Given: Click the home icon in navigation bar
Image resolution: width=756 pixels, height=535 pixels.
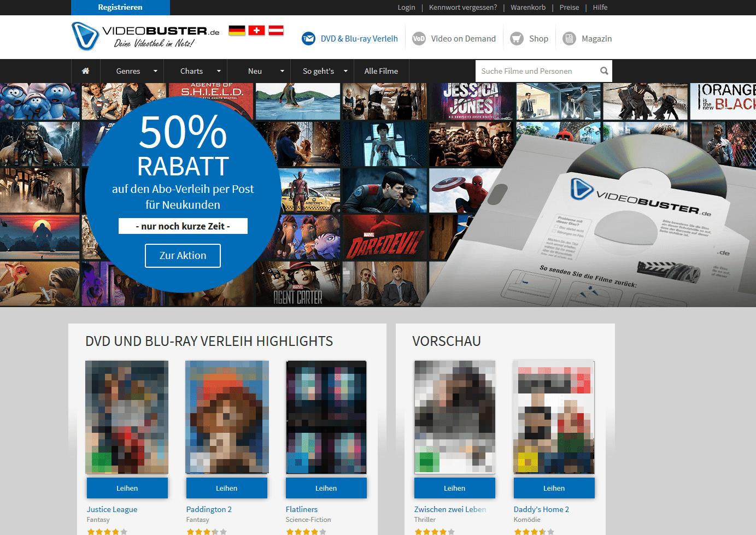Looking at the screenshot, I should click(x=85, y=71).
